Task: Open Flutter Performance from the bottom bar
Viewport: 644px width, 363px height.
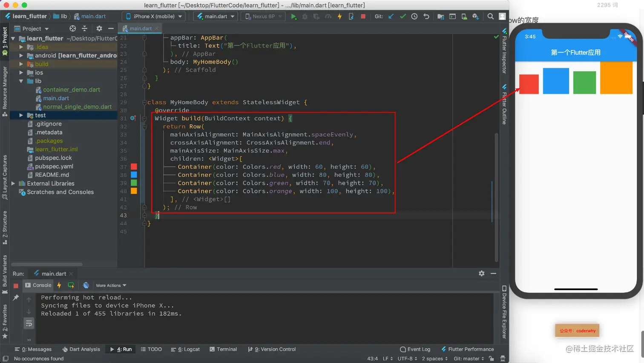Action: (468, 349)
